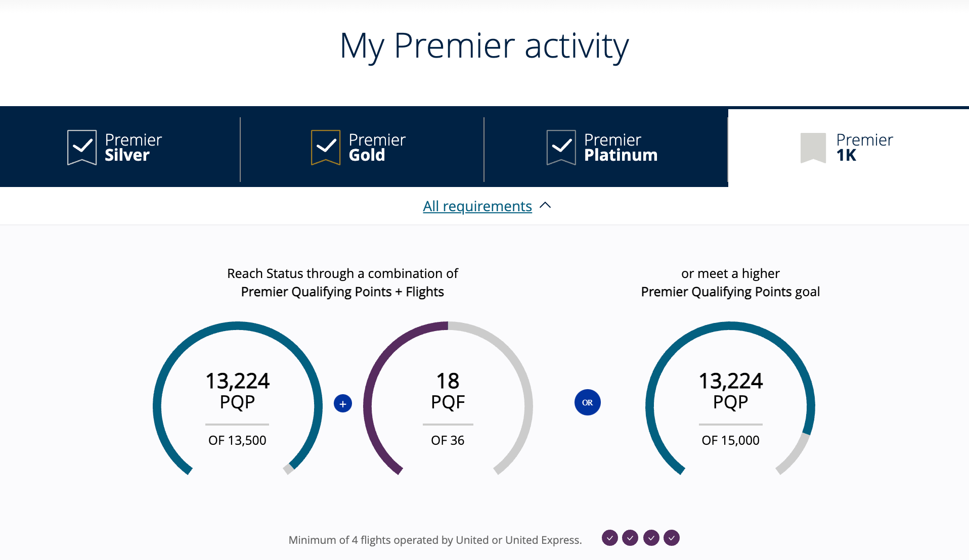Image resolution: width=969 pixels, height=560 pixels.
Task: Click the grey Premier 1K bookmark icon
Action: (813, 148)
